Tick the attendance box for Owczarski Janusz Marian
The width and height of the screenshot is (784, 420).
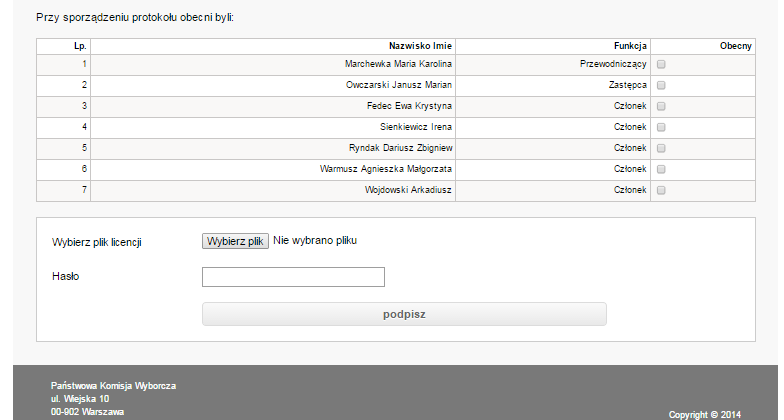pyautogui.click(x=661, y=85)
